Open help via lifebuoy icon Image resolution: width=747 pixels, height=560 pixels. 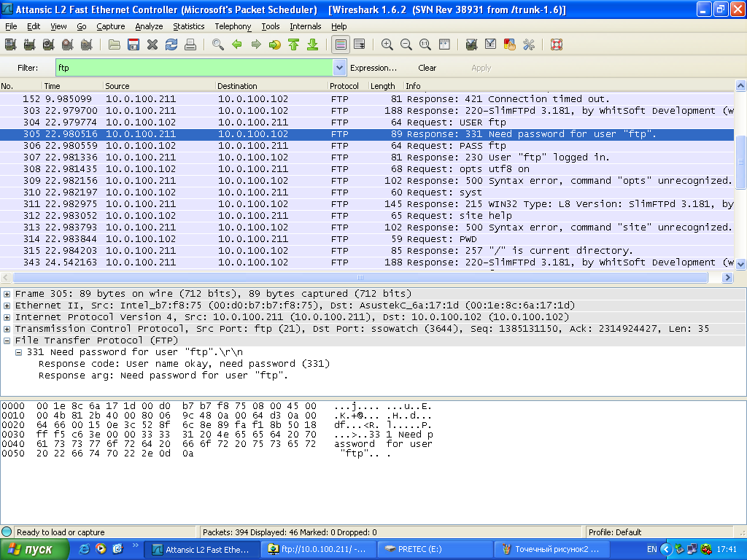(x=557, y=44)
